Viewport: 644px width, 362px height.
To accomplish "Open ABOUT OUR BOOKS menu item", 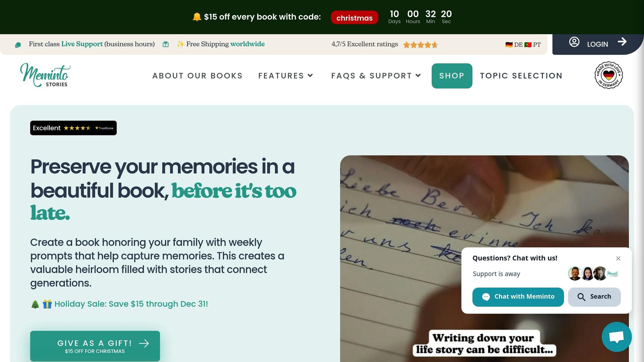I will [x=197, y=76].
